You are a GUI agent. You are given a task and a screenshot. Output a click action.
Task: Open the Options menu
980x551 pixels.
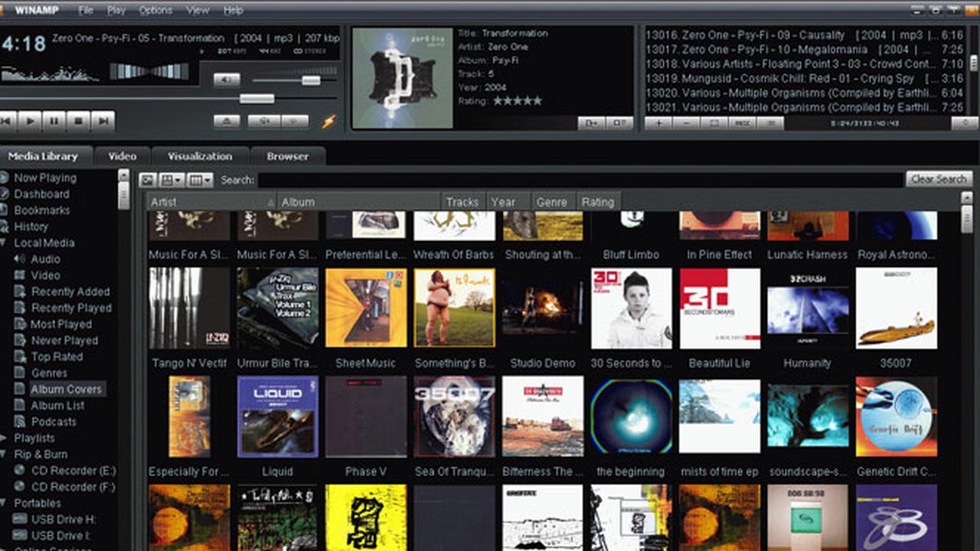click(155, 10)
